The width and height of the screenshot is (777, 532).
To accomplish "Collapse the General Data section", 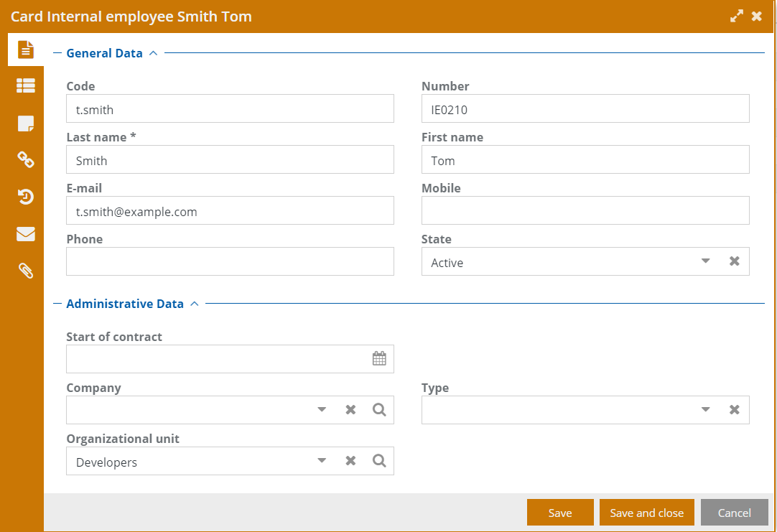I will point(153,53).
